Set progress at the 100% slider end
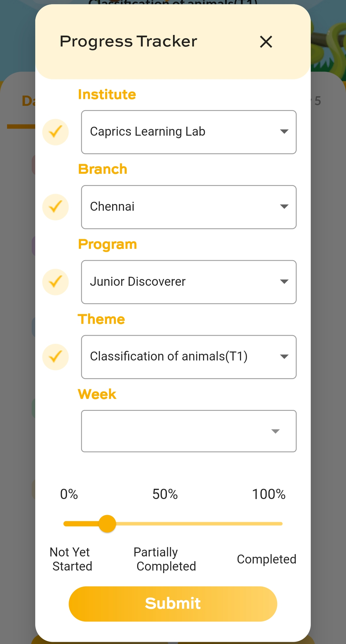Screen dimensions: 346x644 pos(281,524)
